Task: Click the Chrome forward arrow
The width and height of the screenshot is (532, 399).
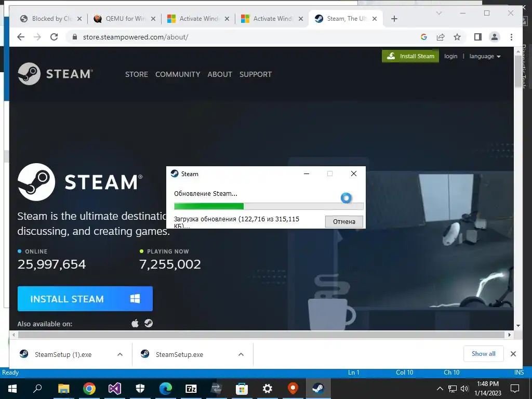Action: tap(37, 37)
